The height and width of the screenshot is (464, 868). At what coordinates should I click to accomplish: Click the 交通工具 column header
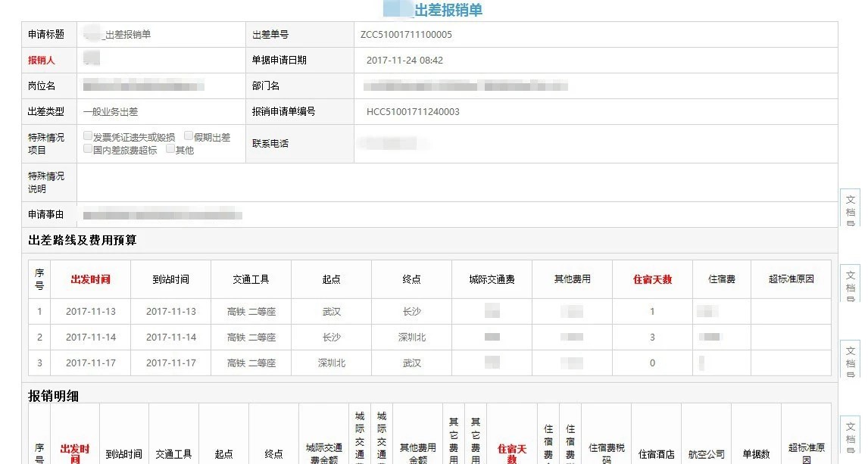[x=251, y=279]
